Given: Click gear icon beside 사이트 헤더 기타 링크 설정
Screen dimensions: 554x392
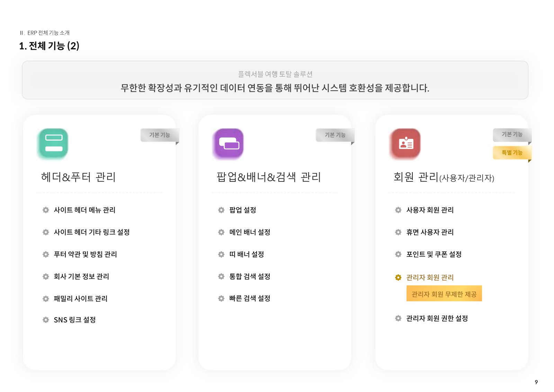Looking at the screenshot, I should tap(46, 232).
